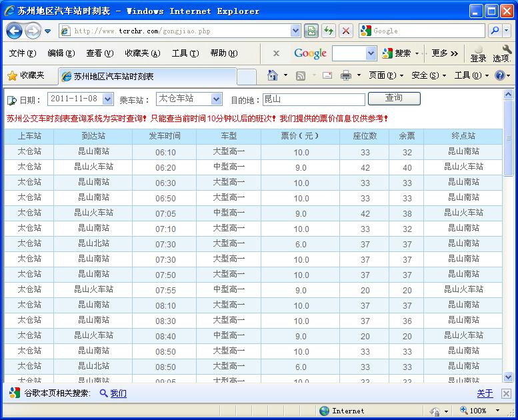Click the blue Help question mark icon

point(499,75)
